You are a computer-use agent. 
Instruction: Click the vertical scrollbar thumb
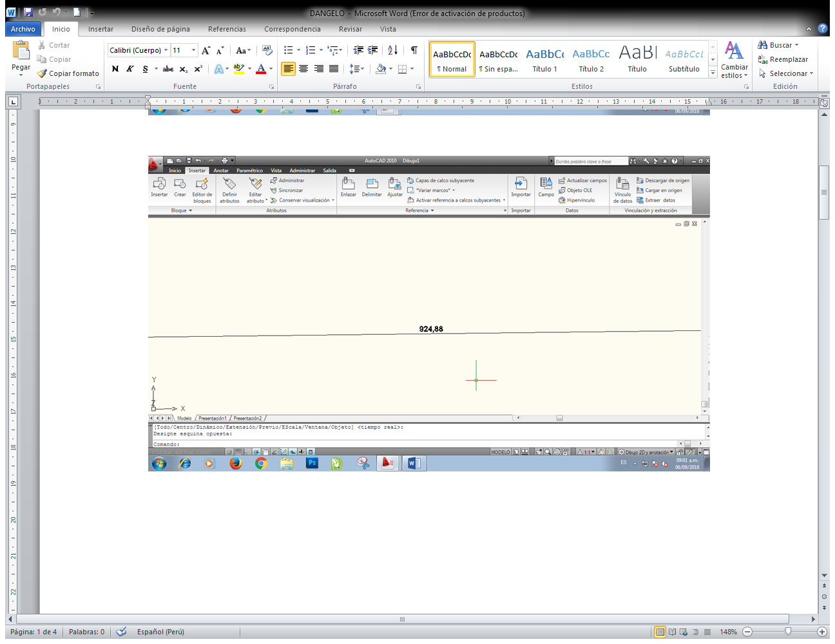pyautogui.click(x=824, y=193)
